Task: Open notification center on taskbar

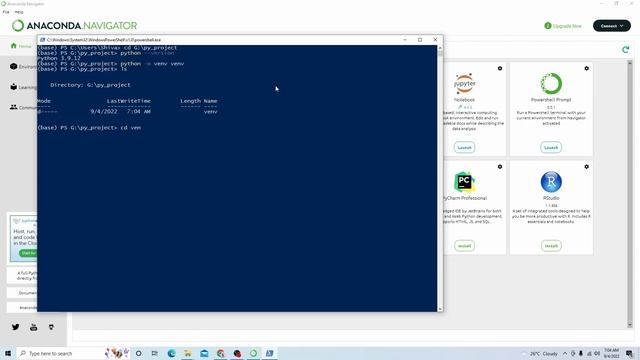Action: [629, 353]
